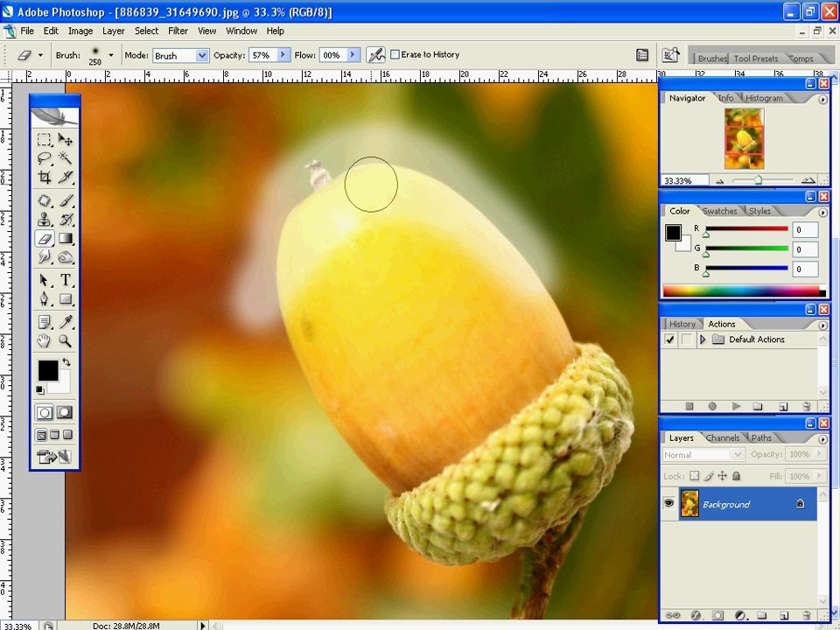Image resolution: width=840 pixels, height=630 pixels.
Task: Toggle Default Actions checkmark
Action: pyautogui.click(x=669, y=339)
